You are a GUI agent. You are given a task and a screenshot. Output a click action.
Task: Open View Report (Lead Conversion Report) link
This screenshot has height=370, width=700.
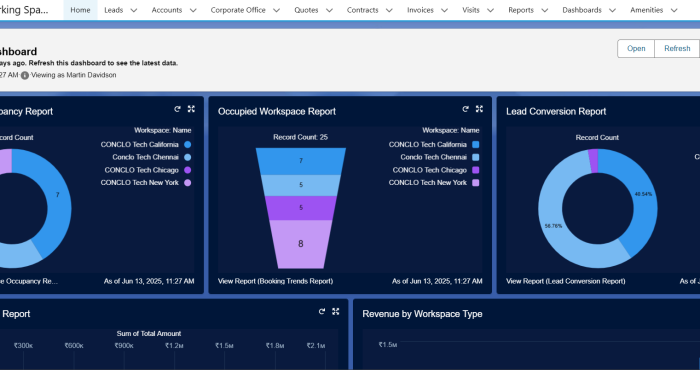click(x=565, y=281)
